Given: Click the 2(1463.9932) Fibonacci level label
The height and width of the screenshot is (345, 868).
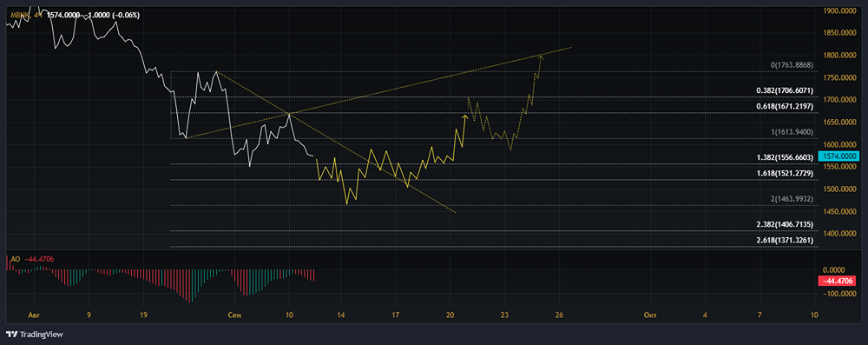Looking at the screenshot, I should 792,198.
